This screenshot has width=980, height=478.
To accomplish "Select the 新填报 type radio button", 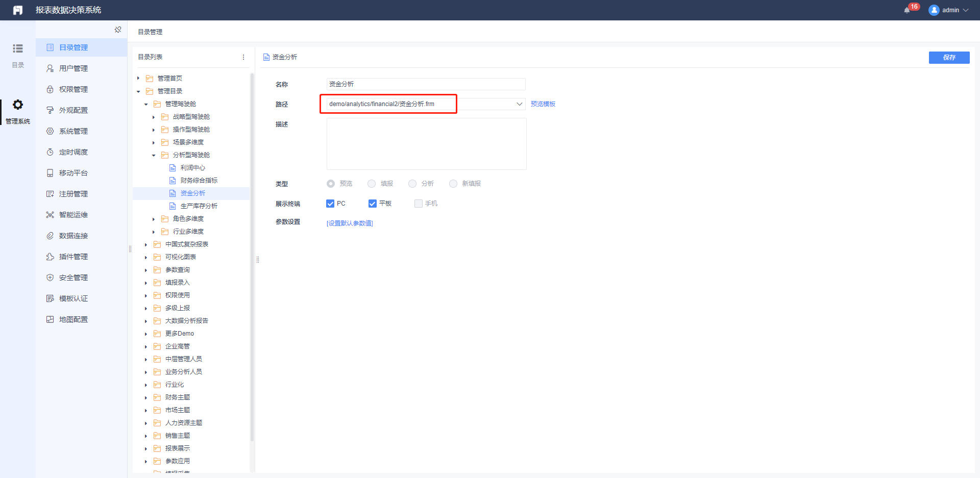I will point(453,184).
